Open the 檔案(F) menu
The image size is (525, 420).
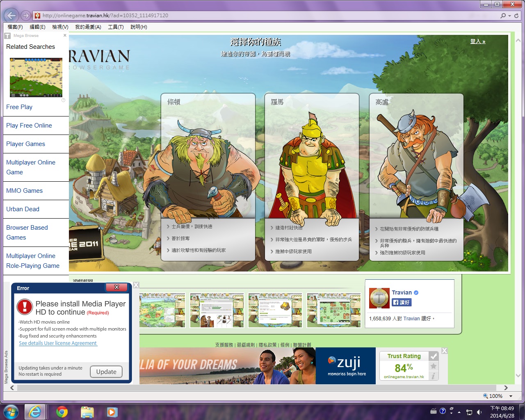[15, 27]
